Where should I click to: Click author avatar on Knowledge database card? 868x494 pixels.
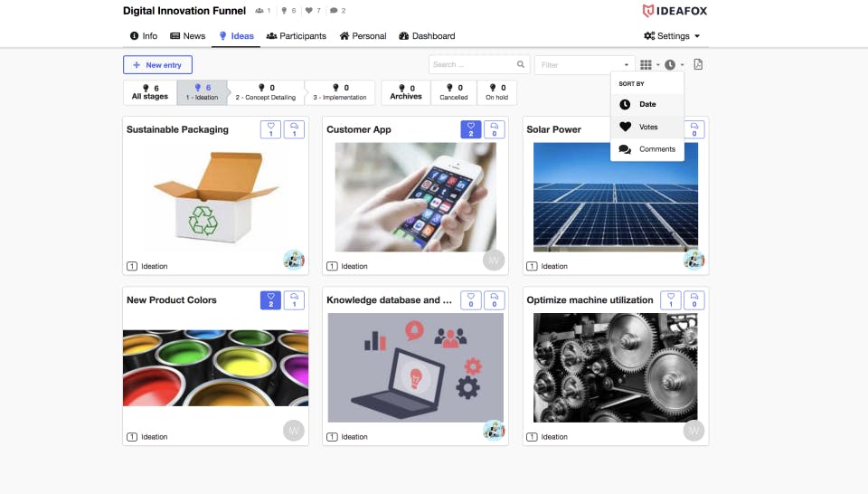point(494,431)
